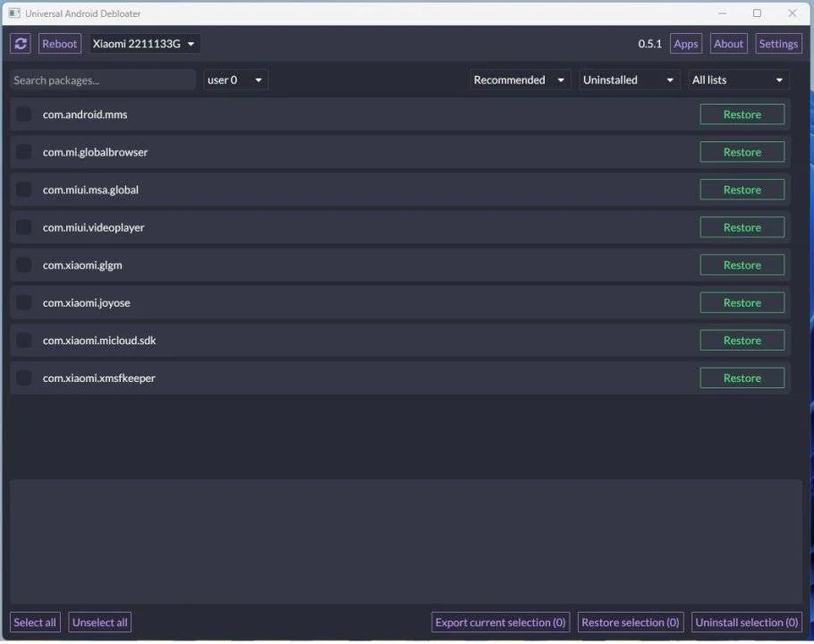
Task: Minimize the Universal Android Debloater window
Action: [722, 13]
